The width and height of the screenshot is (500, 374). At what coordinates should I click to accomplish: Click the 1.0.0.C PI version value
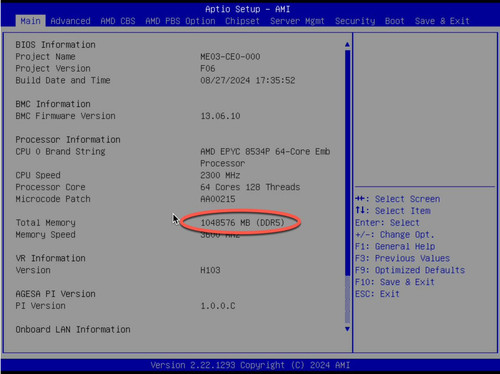click(217, 306)
